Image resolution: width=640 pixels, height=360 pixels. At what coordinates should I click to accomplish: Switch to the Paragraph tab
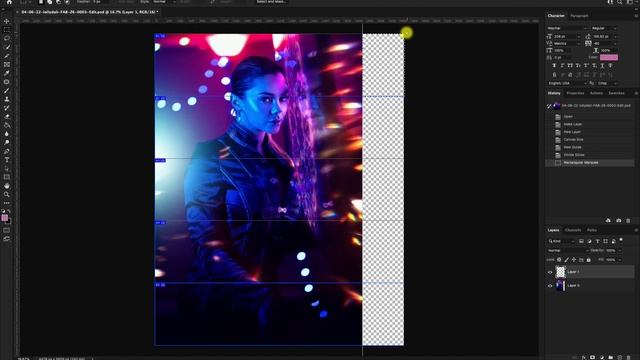(x=579, y=16)
